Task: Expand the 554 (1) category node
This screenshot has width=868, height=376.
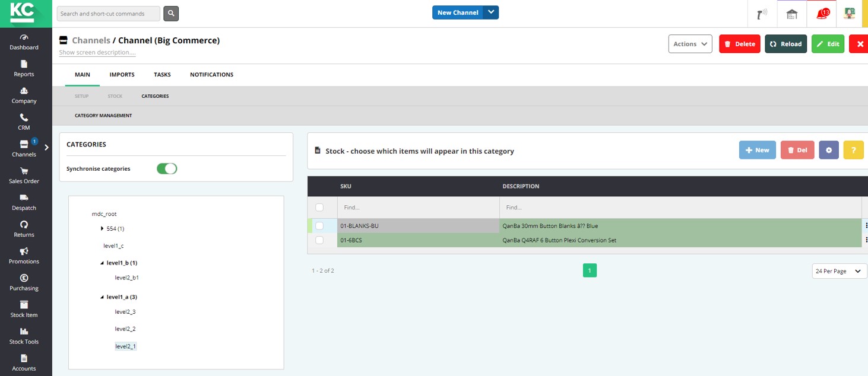Action: pyautogui.click(x=102, y=228)
